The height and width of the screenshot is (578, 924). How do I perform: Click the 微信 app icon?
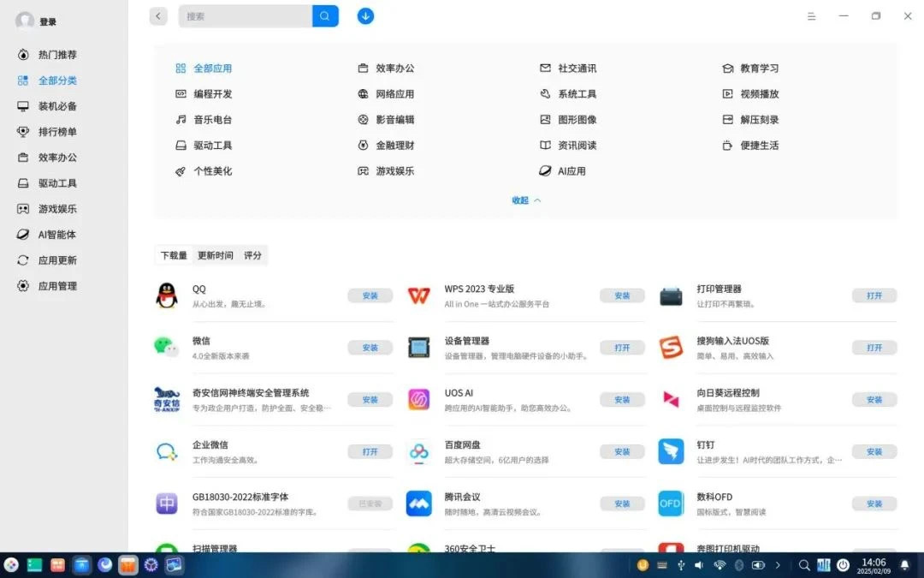pyautogui.click(x=166, y=348)
